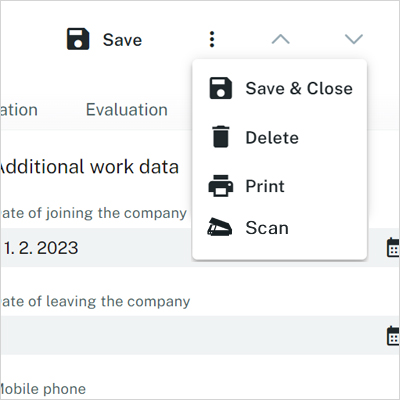400x400 pixels.
Task: Open the partially visible tab ending in 'ation'
Action: click(19, 110)
